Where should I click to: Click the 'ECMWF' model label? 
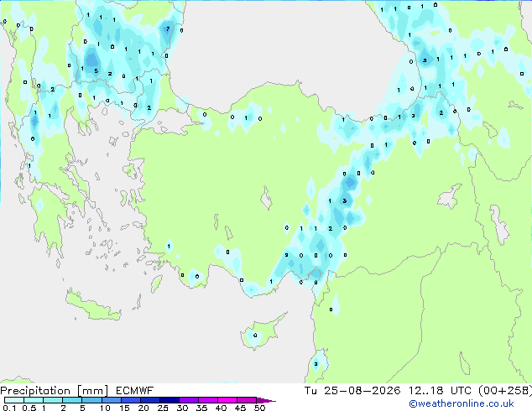(134, 391)
